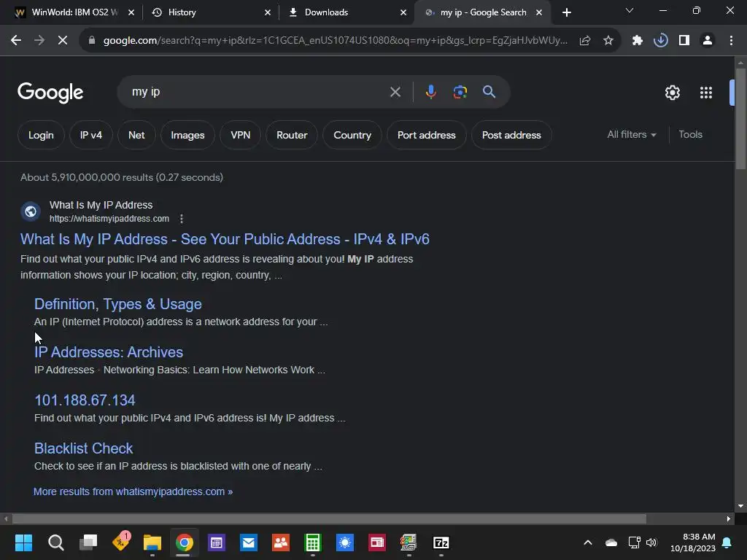Open IP Addresses: Archives link

click(x=109, y=352)
